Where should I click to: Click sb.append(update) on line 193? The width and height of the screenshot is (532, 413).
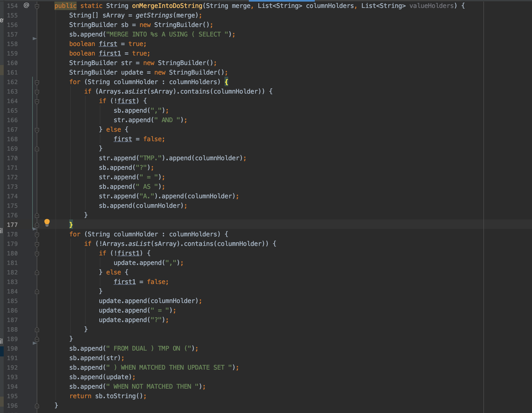coord(100,377)
